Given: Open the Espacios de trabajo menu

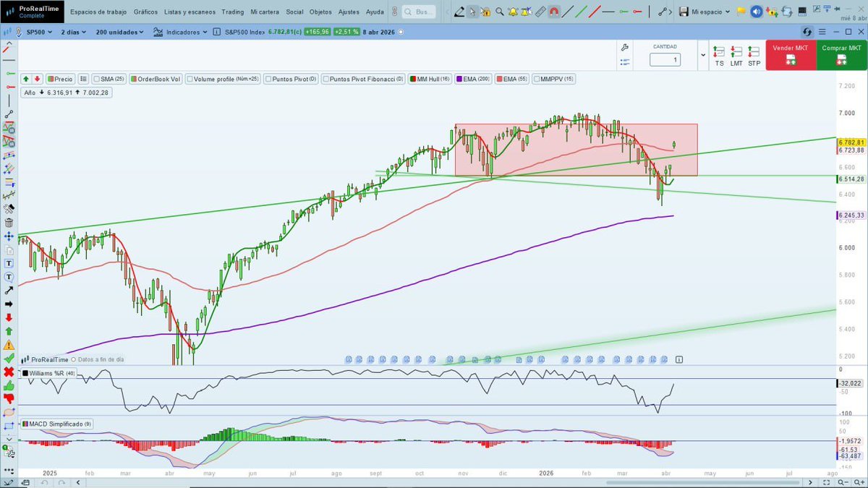Looking at the screenshot, I should (x=98, y=12).
